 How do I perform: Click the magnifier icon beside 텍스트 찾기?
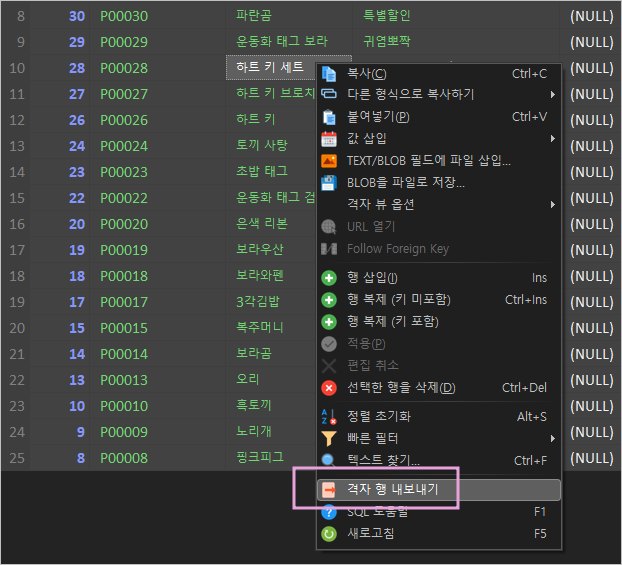click(x=328, y=459)
